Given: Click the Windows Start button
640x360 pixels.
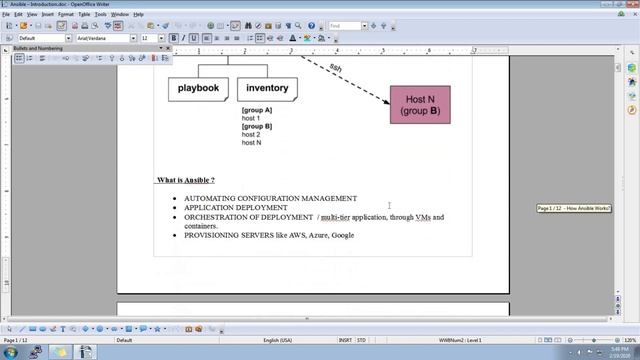Looking at the screenshot, I should pyautogui.click(x=10, y=352).
